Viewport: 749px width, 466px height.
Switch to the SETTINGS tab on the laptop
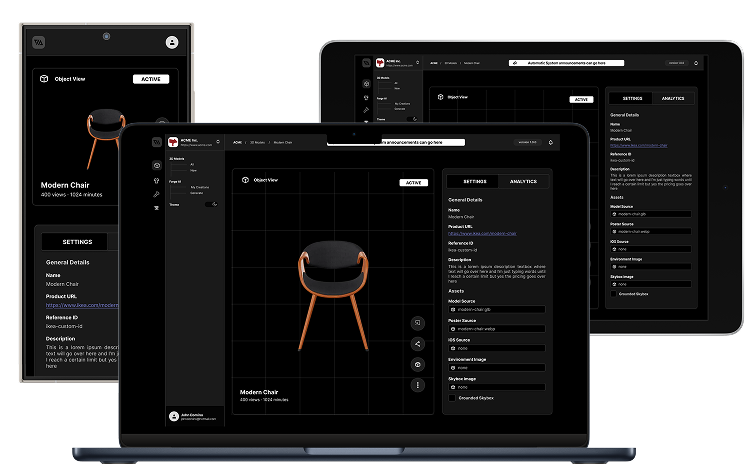(x=472, y=181)
